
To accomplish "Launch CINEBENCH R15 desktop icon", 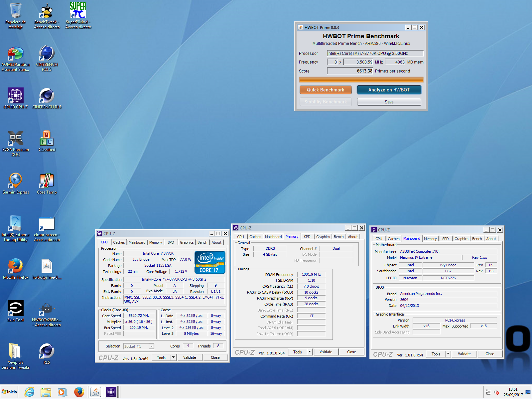I will [47, 98].
